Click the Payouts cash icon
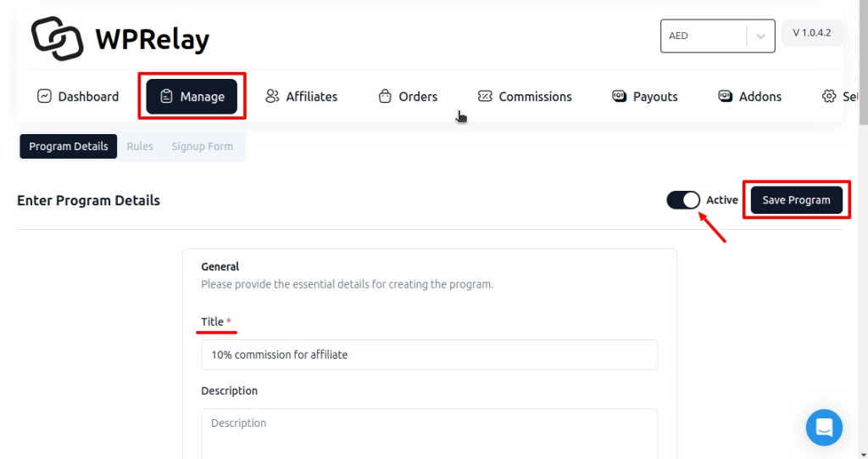This screenshot has height=459, width=868. coord(619,96)
